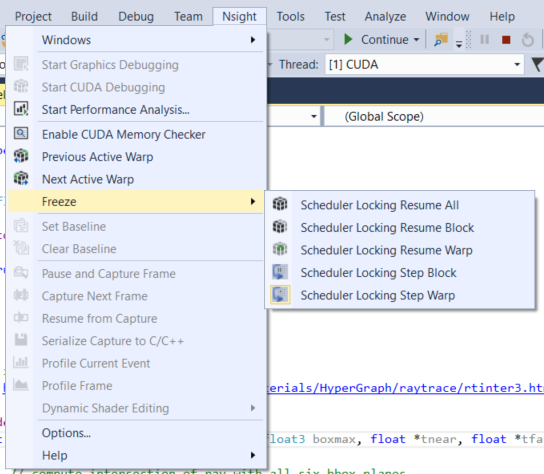The height and width of the screenshot is (474, 544).
Task: Click the Enable CUDA Memory Checker icon
Action: 21,134
